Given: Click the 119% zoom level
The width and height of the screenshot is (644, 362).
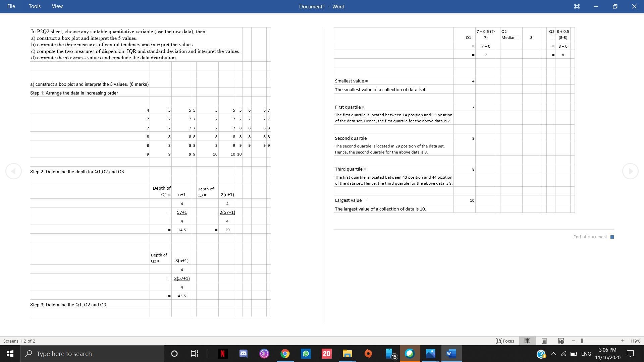Looking at the screenshot, I should (635, 341).
